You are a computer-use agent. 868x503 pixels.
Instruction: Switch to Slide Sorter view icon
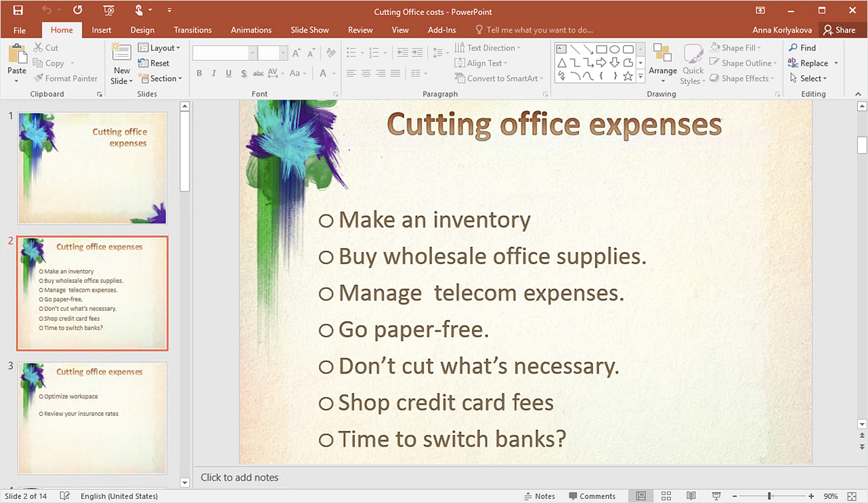tap(666, 496)
